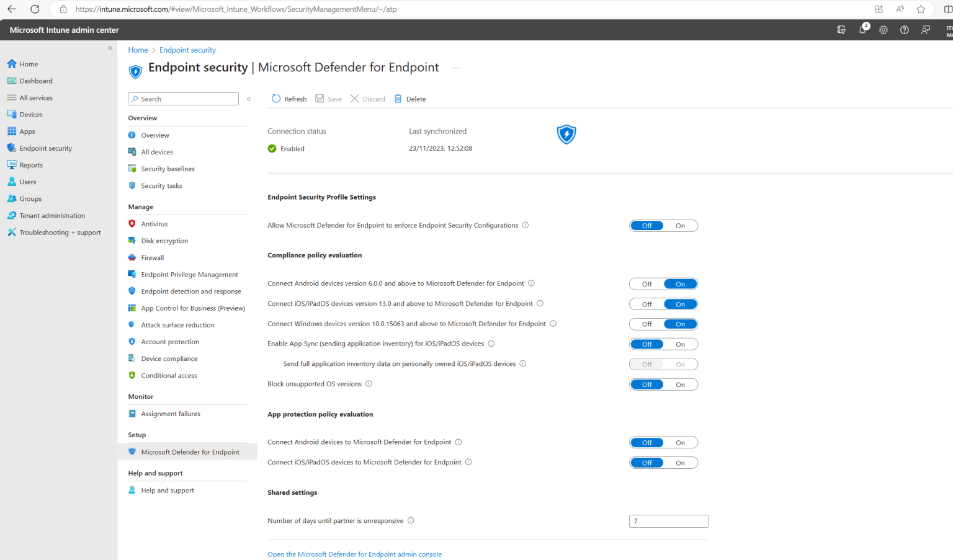Navigate to Endpoint security breadcrumb
Image resolution: width=953 pixels, height=560 pixels.
tap(187, 50)
